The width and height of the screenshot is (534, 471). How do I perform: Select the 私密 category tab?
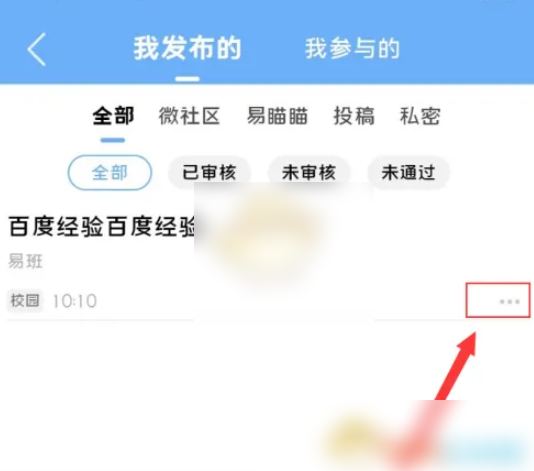pos(420,116)
